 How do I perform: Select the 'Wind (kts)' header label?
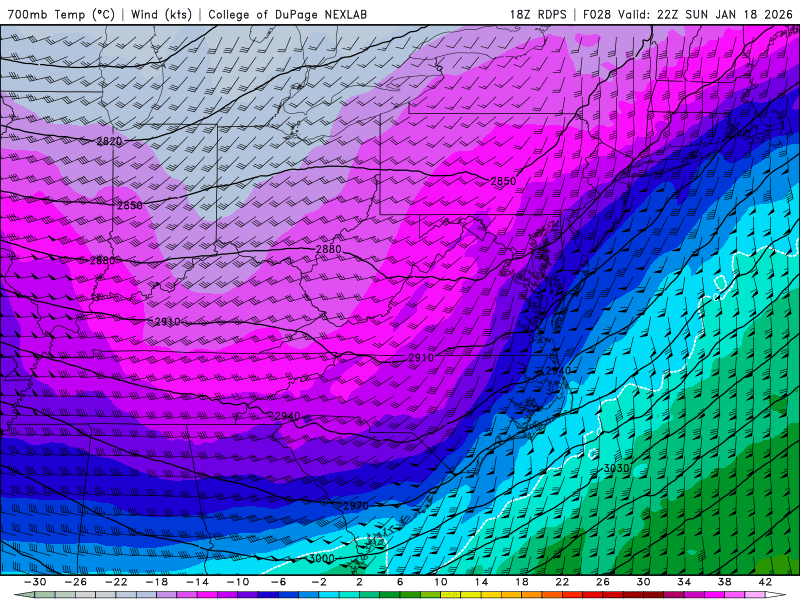click(x=161, y=14)
